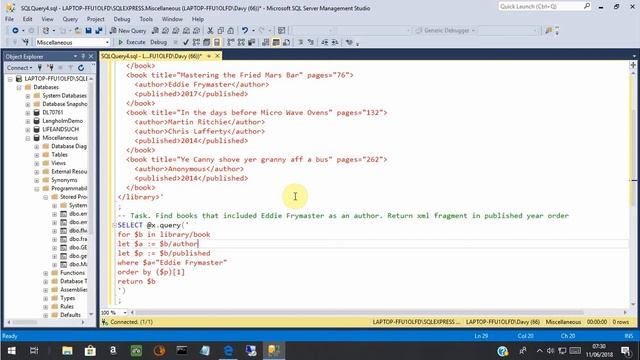
Task: Click the Change Connection icon
Action: click(26, 42)
